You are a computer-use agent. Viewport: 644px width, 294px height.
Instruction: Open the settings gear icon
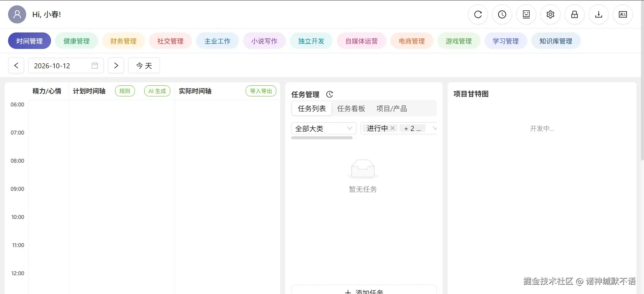[x=550, y=14]
